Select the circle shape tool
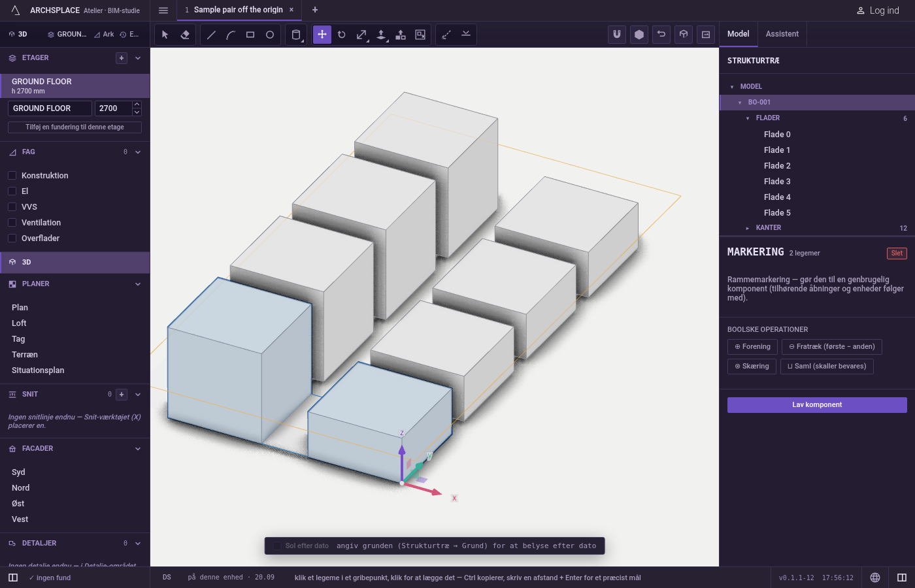Screen dimensions: 915x588 (270, 35)
